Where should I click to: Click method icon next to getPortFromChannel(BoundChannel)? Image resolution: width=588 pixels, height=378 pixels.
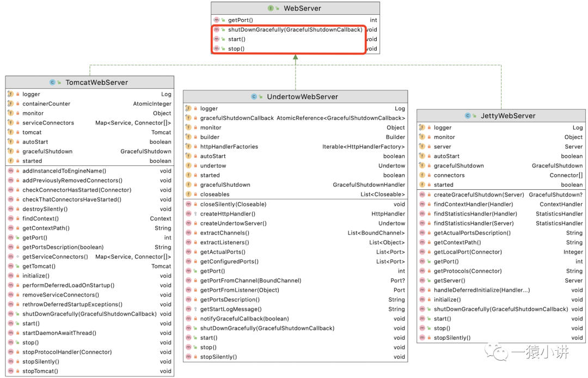(188, 281)
